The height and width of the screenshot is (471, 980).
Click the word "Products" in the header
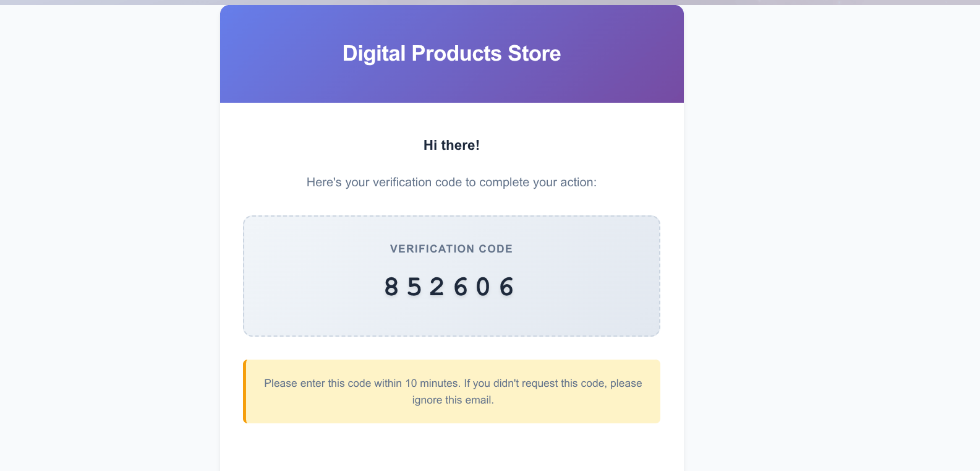click(456, 54)
